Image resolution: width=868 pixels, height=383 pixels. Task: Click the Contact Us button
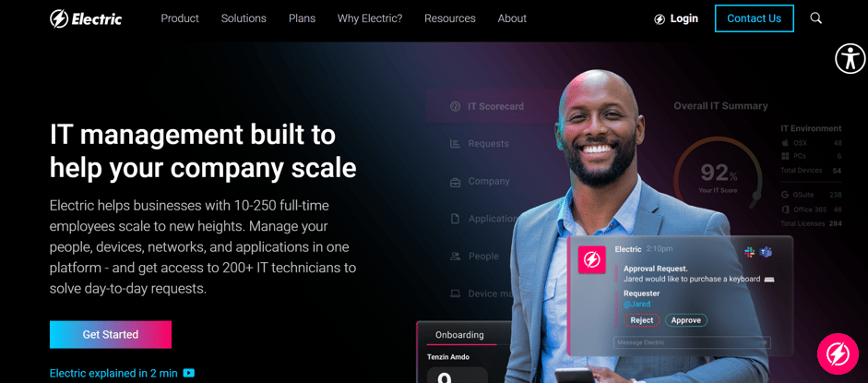tap(754, 18)
